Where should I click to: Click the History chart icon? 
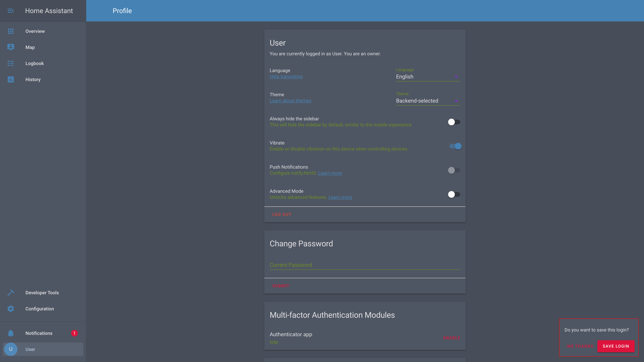[11, 79]
